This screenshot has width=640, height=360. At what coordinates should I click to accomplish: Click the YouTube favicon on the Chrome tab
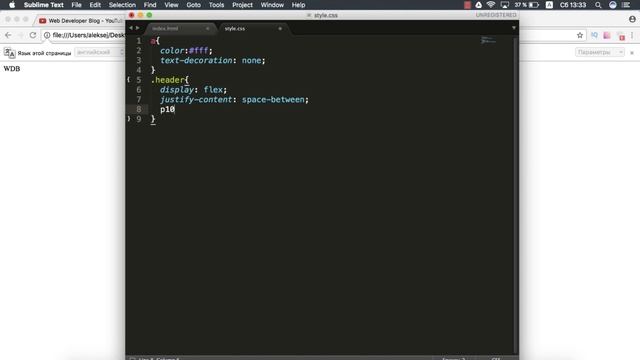click(x=42, y=20)
